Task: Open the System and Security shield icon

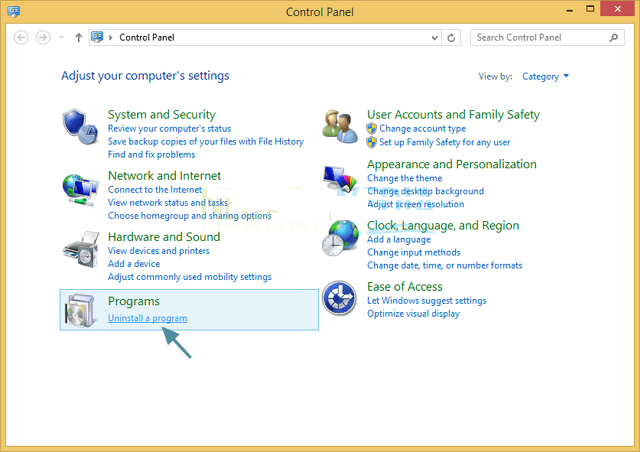Action: pyautogui.click(x=80, y=127)
